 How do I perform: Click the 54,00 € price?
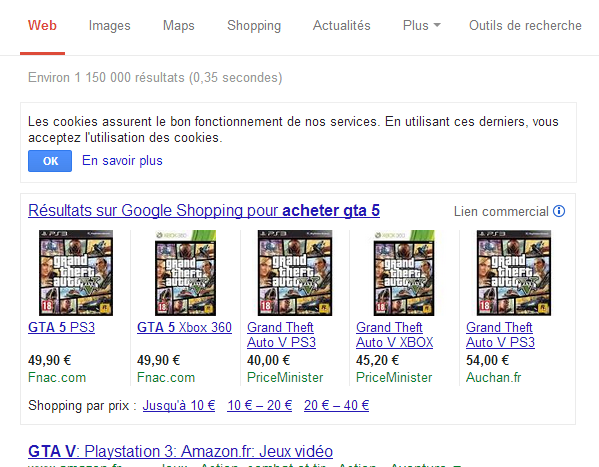pos(487,360)
